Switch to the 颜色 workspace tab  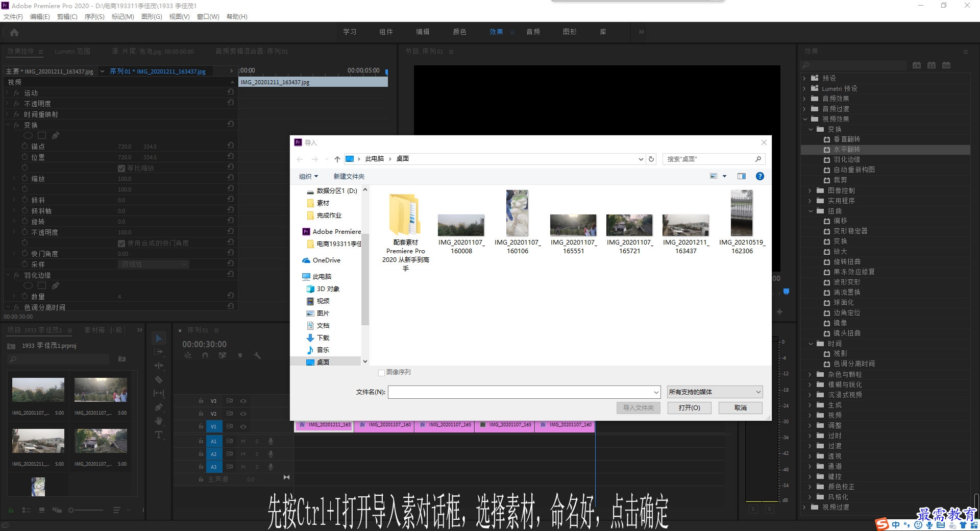click(459, 32)
